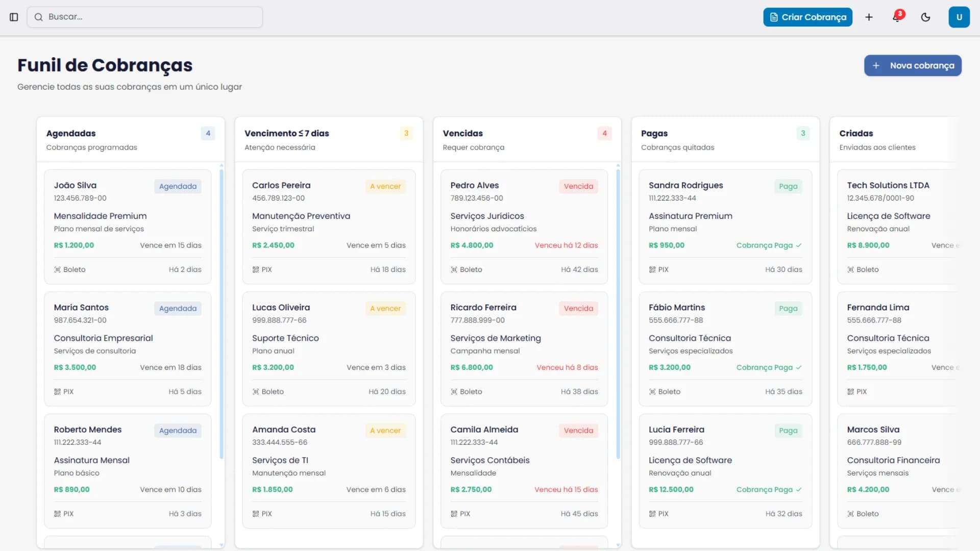Click checkmark beside Sandra Rodrigues Cobrança Paga
This screenshot has height=551, width=980.
(799, 245)
